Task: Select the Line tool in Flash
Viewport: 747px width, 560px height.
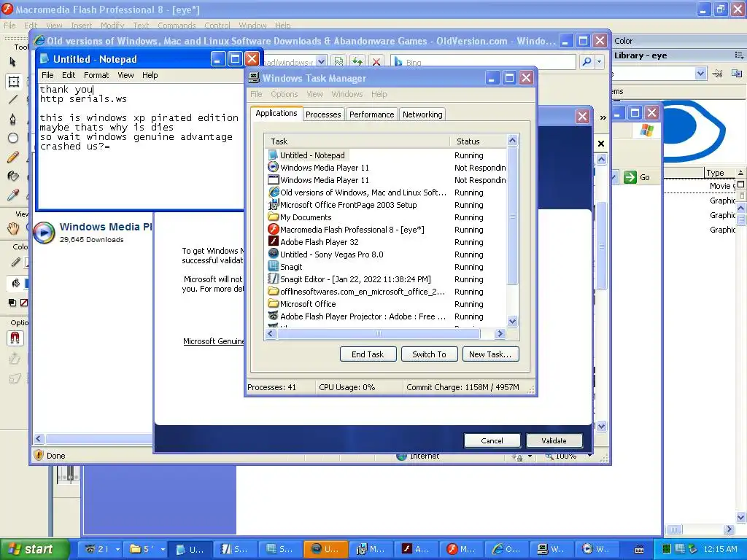Action: [13, 99]
